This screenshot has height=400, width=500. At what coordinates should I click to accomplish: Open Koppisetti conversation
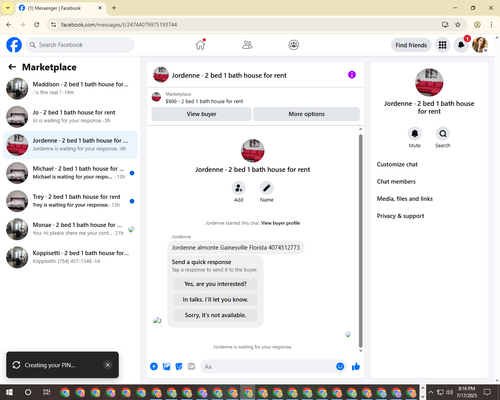[x=70, y=257]
